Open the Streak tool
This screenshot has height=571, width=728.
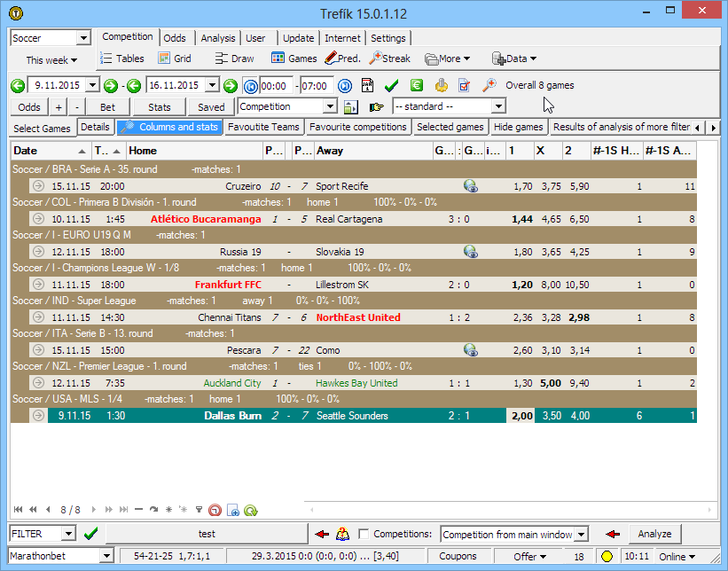click(390, 59)
